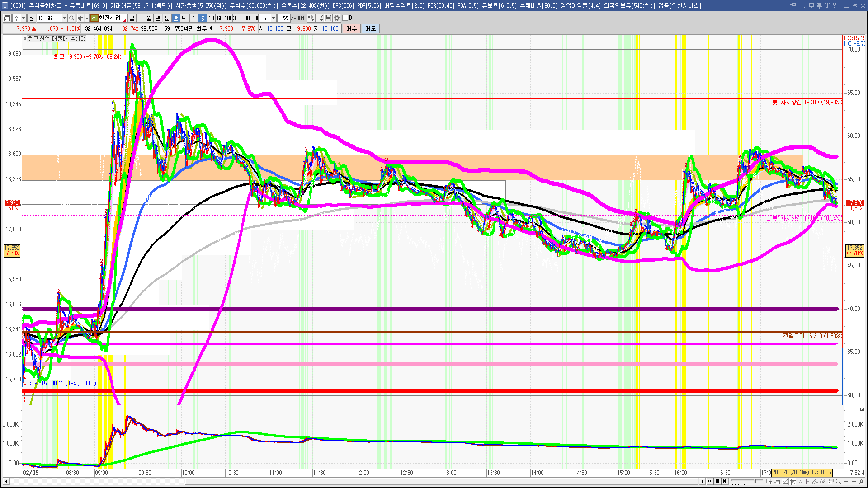
Task: Click the save chart floppy disk icon
Action: [x=329, y=18]
